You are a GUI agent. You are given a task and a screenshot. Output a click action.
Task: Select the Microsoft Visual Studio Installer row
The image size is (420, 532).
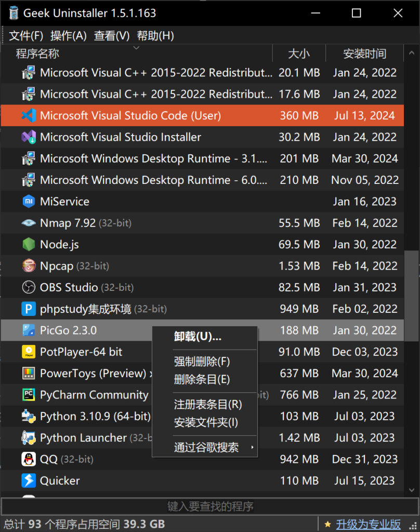(202, 137)
